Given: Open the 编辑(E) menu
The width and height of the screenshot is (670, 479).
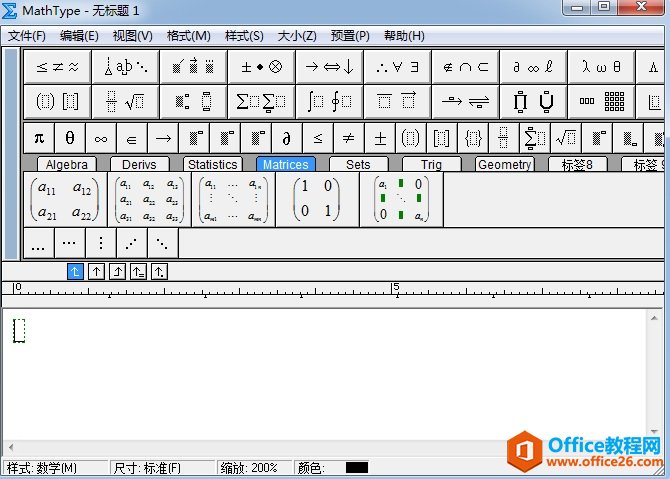Looking at the screenshot, I should pyautogui.click(x=79, y=36).
